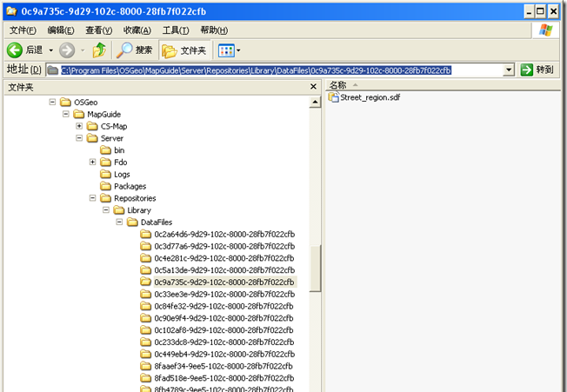
Task: Select the Repositories folder
Action: click(135, 198)
